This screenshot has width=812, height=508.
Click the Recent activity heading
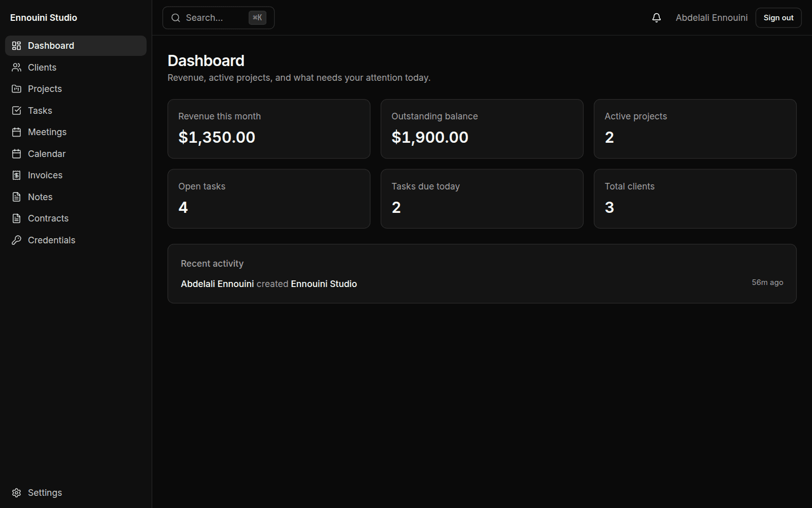pyautogui.click(x=212, y=264)
